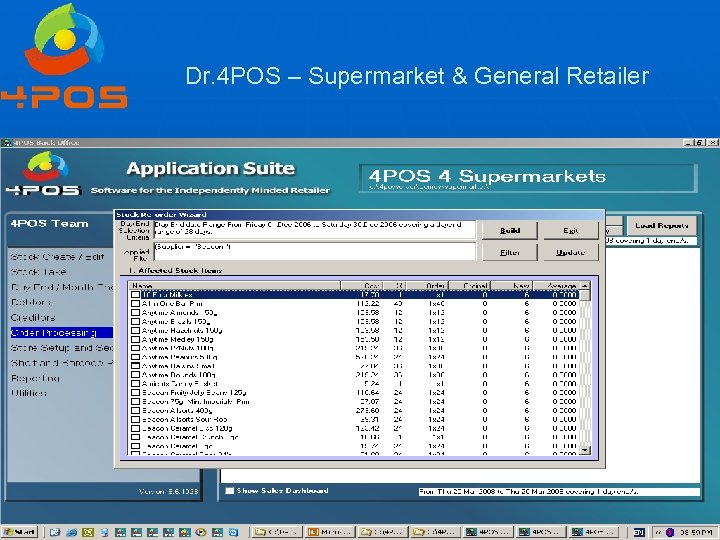Click the stock list scrollbar thumb
This screenshot has height=540, width=720.
585,295
